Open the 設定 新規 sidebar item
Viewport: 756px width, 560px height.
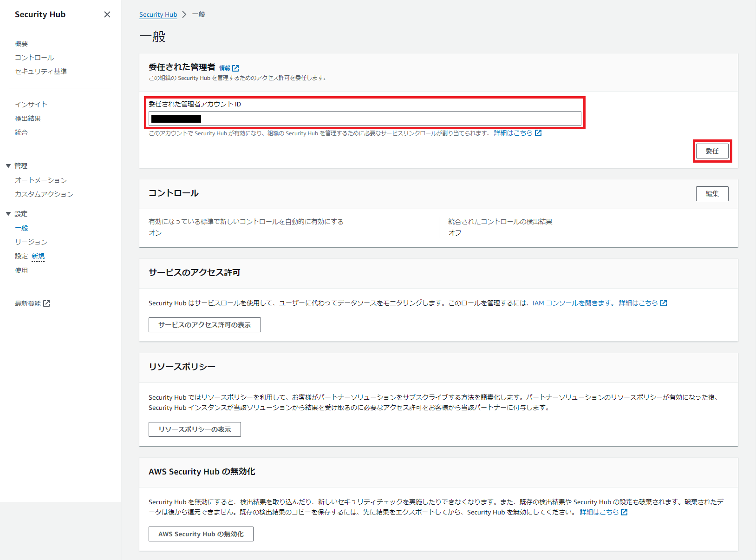(x=30, y=256)
